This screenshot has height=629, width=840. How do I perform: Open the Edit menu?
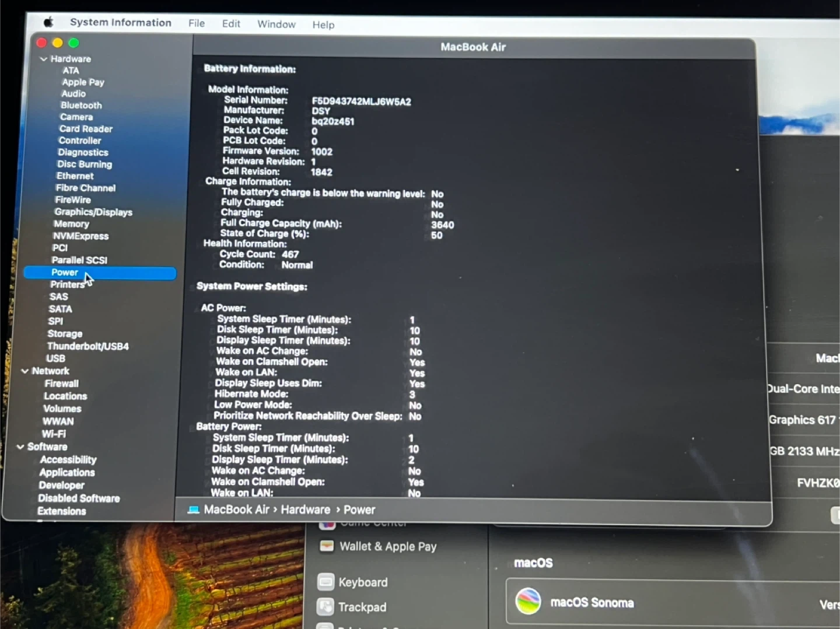coord(231,23)
